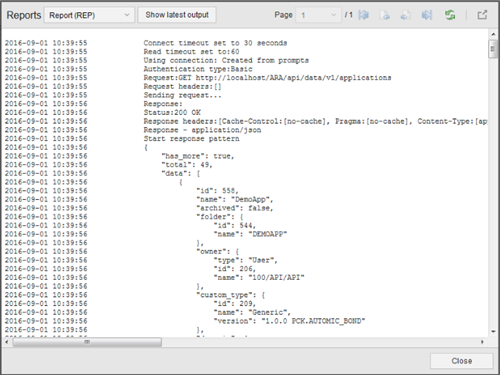
Task: Click the '"total": 49,' line
Action: (187, 165)
